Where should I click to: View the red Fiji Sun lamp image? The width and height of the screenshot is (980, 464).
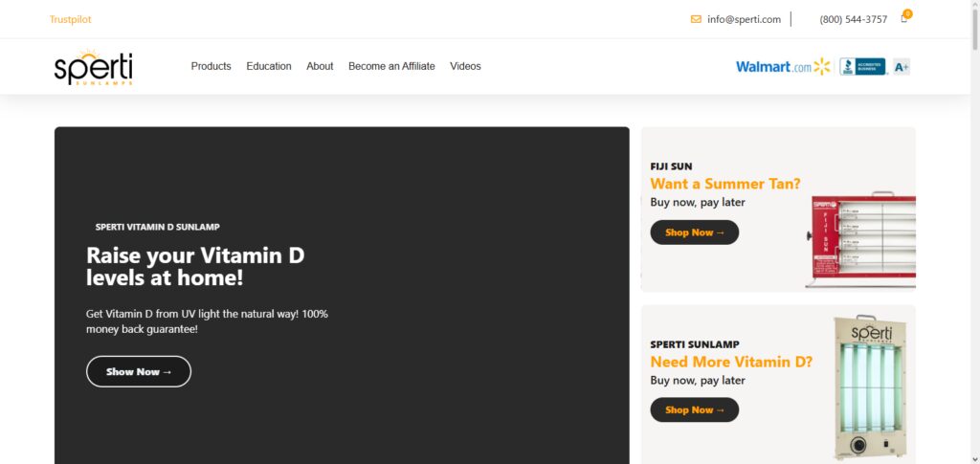862,240
